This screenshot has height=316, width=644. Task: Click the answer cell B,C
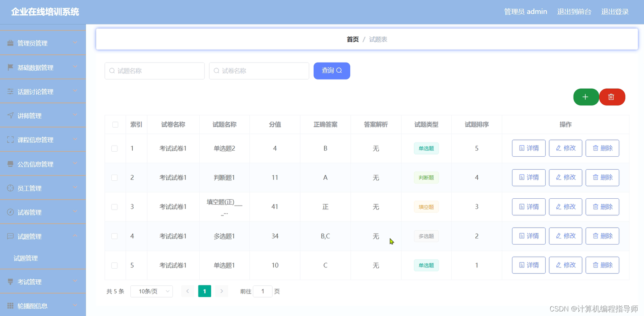[x=325, y=236]
